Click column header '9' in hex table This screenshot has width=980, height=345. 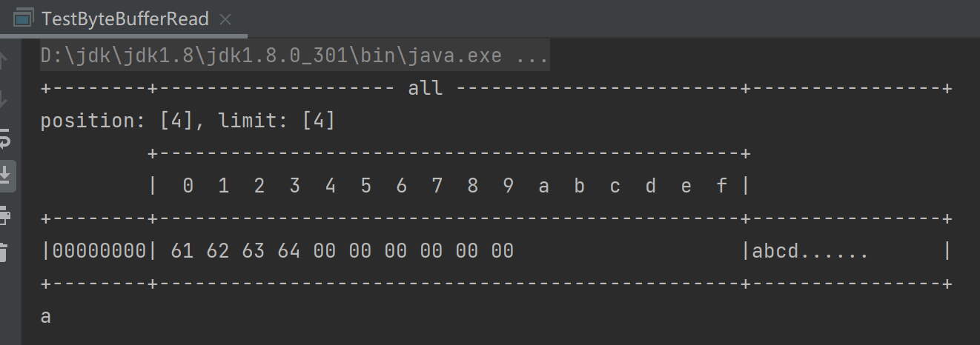click(508, 186)
